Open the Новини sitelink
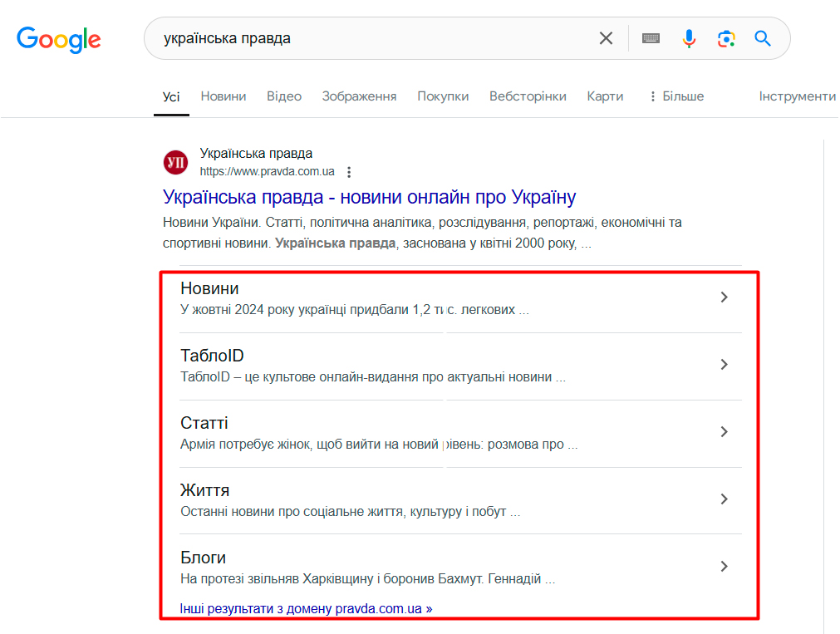840x634 pixels. coord(209,288)
